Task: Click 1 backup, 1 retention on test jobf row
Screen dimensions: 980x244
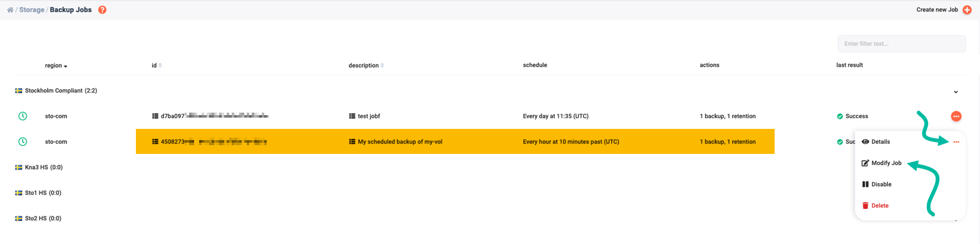Action: [x=728, y=116]
